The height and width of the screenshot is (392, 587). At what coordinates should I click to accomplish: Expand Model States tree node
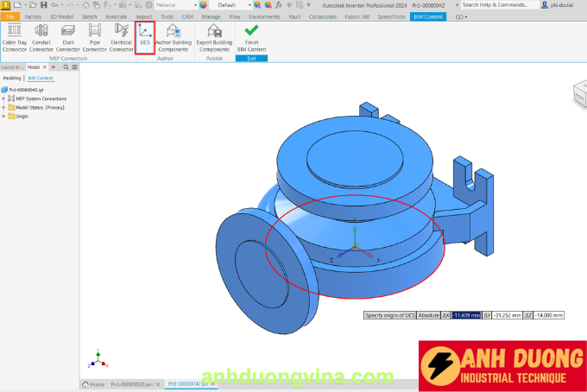[3, 107]
